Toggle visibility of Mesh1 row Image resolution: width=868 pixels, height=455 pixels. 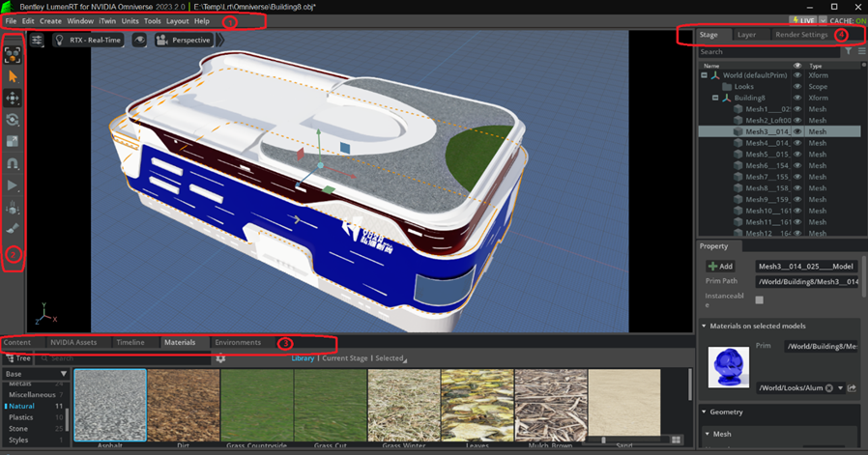797,109
